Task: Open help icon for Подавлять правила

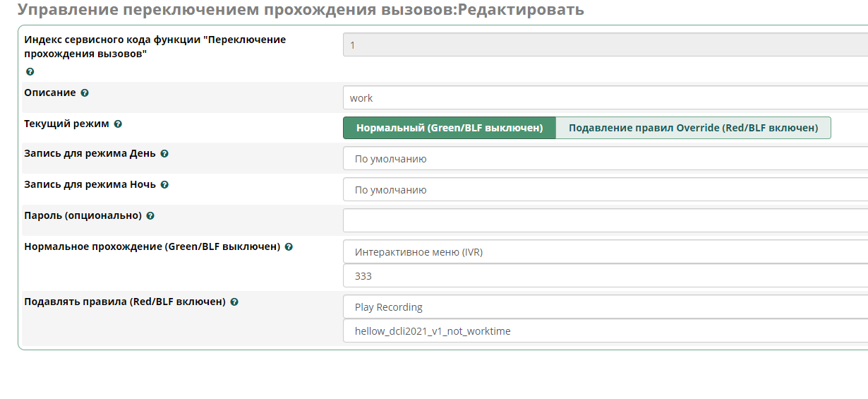Action: coord(234,302)
